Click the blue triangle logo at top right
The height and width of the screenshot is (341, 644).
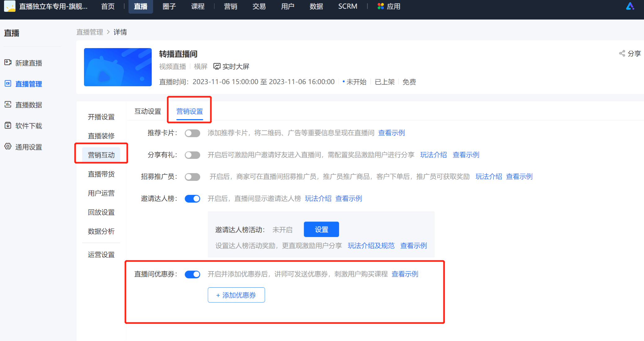[x=630, y=6]
